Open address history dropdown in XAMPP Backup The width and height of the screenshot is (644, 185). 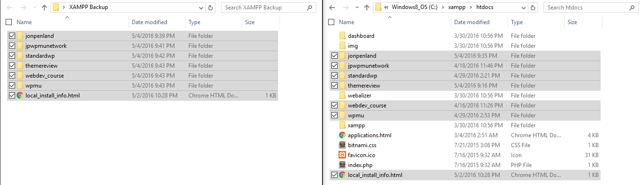point(201,8)
